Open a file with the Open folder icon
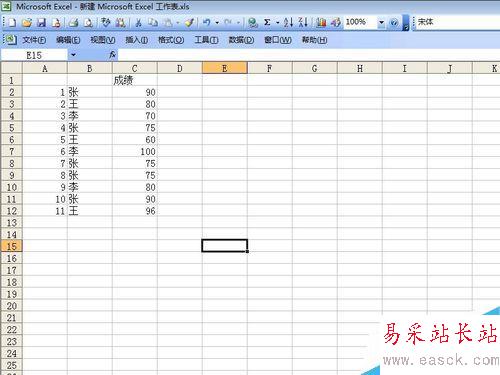500x375 pixels. [x=27, y=23]
